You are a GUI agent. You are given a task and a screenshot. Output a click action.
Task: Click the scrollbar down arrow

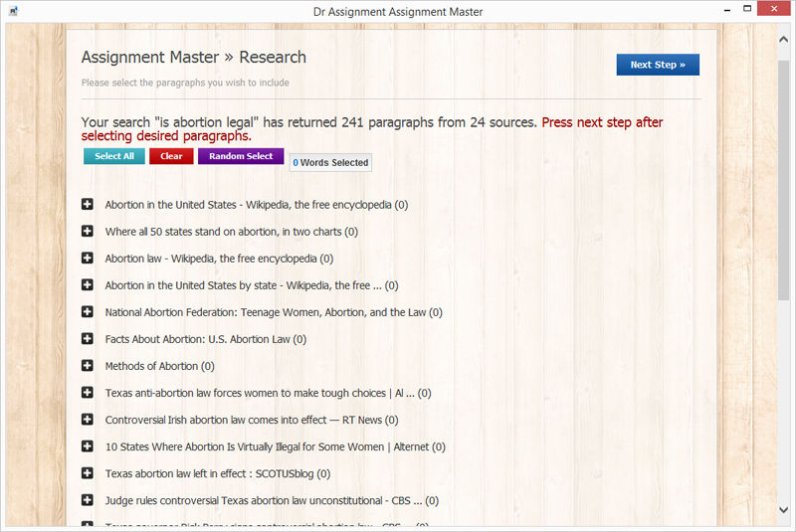click(786, 523)
